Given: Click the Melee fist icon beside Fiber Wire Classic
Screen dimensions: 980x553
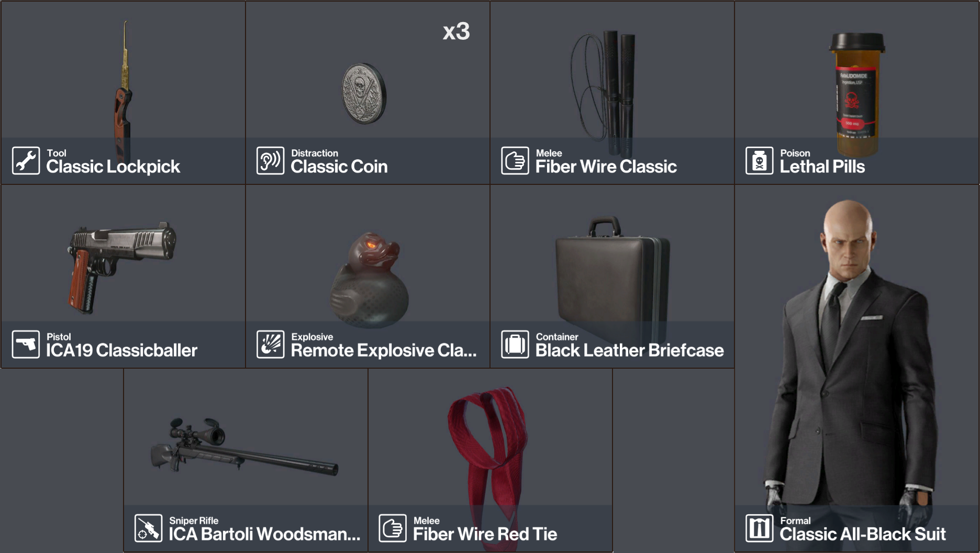Looking at the screenshot, I should (x=515, y=161).
